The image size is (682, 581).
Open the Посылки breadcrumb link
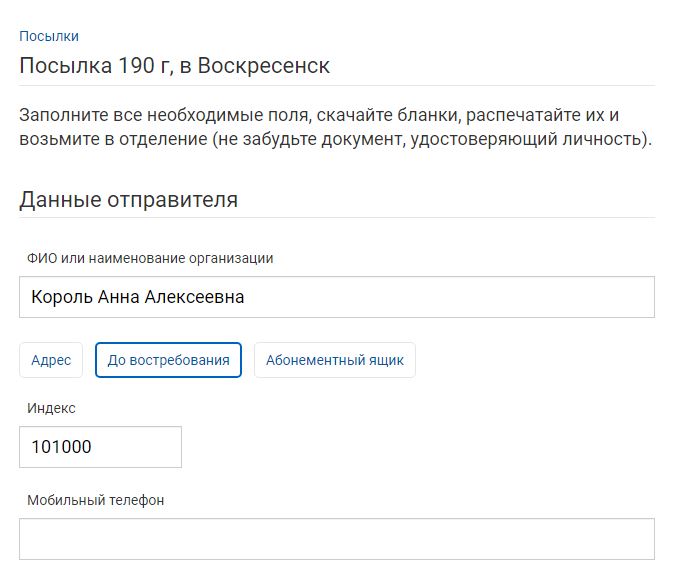[x=48, y=36]
